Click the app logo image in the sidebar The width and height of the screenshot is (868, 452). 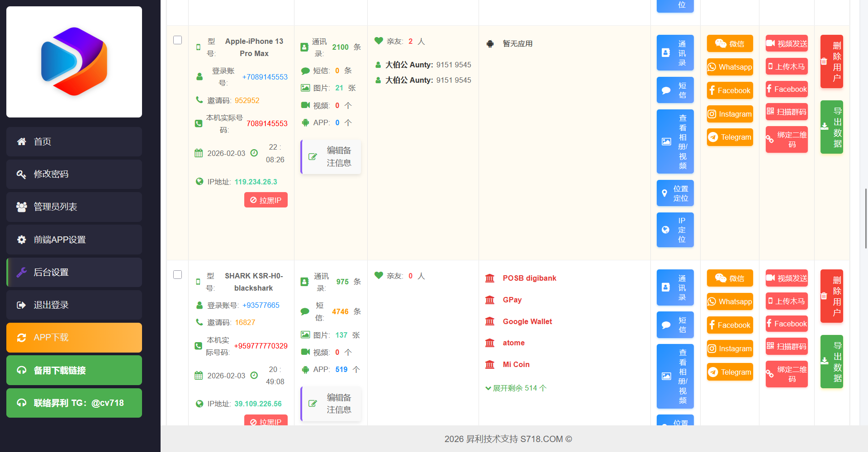point(74,62)
